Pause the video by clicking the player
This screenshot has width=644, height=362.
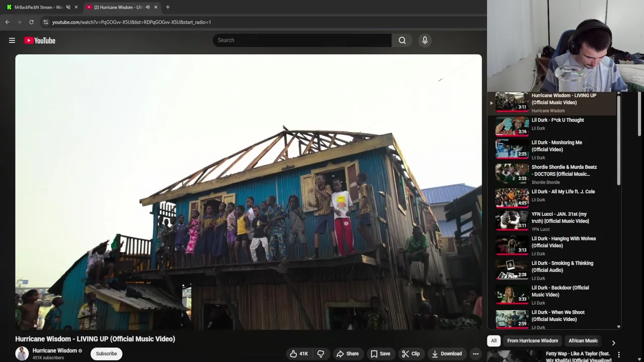pyautogui.click(x=249, y=192)
